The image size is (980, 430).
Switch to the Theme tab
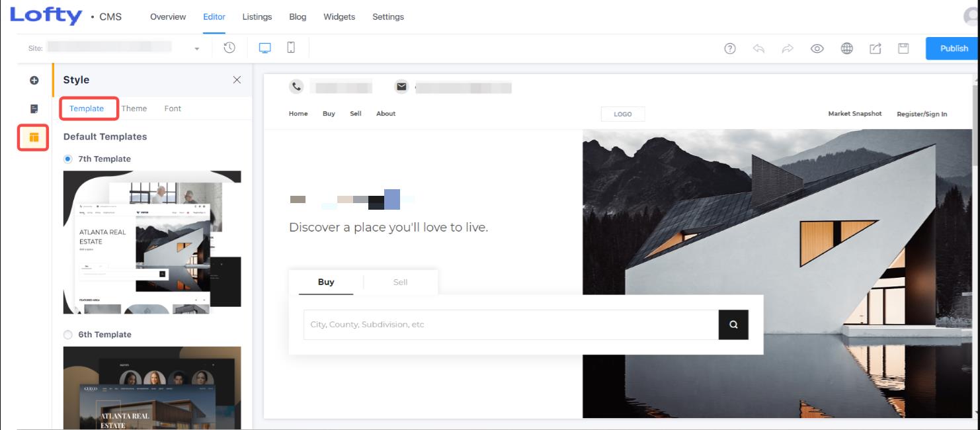(x=134, y=108)
